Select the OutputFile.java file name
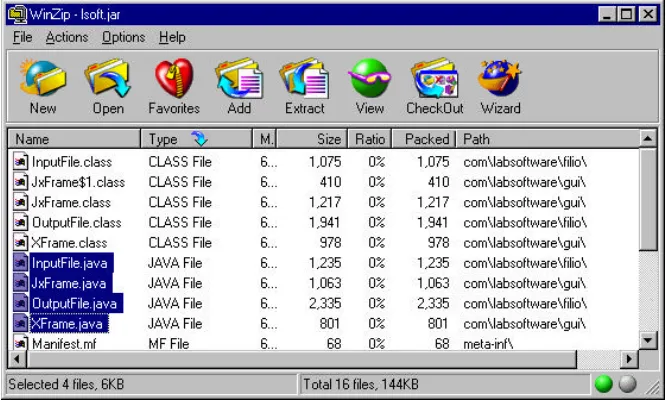 click(75, 303)
